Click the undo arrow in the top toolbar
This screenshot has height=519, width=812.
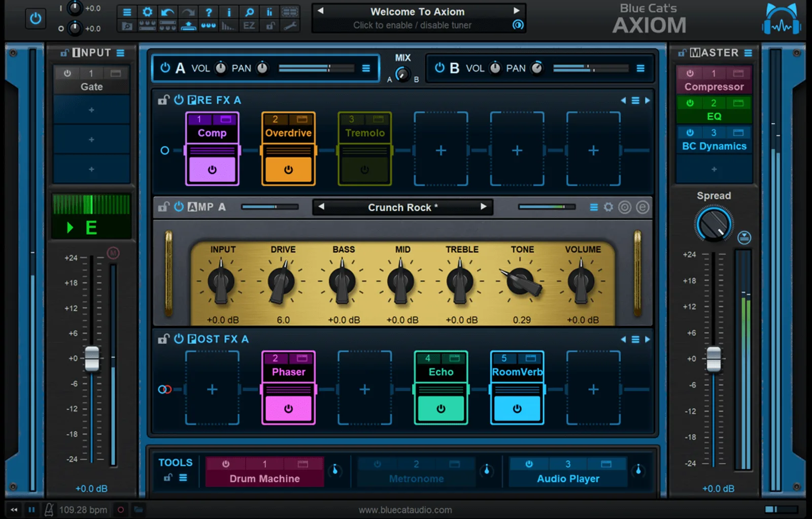[x=167, y=11]
